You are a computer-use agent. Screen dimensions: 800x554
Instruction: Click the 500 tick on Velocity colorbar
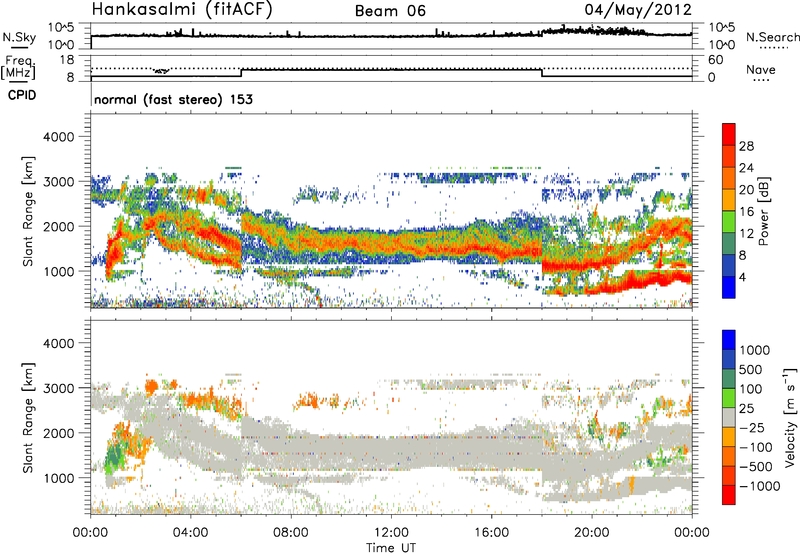(x=751, y=369)
